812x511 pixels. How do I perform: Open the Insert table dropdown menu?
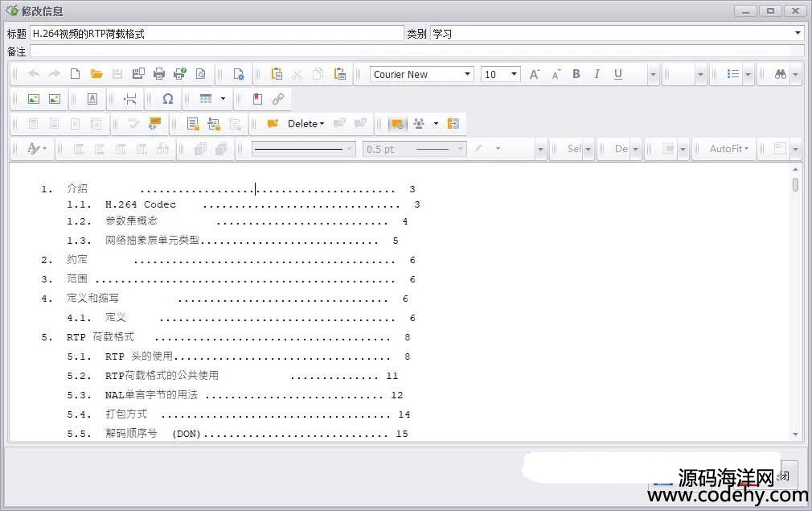(x=223, y=99)
